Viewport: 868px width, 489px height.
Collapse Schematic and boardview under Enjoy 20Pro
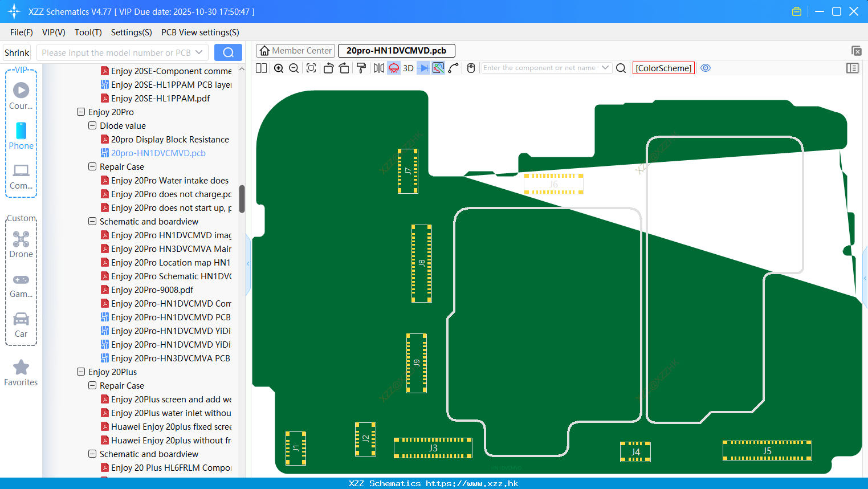[92, 221]
